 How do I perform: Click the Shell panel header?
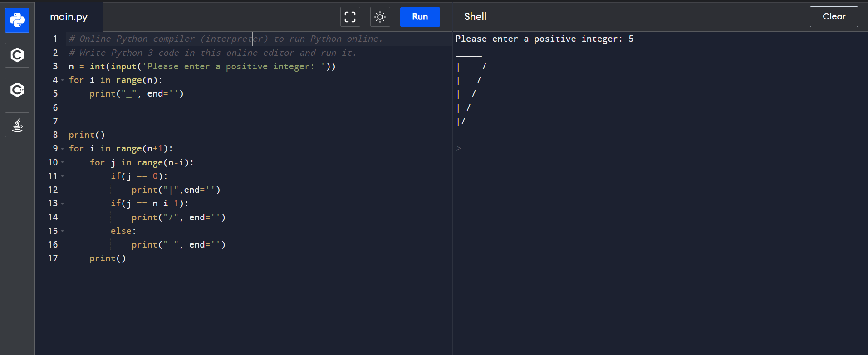pyautogui.click(x=475, y=17)
